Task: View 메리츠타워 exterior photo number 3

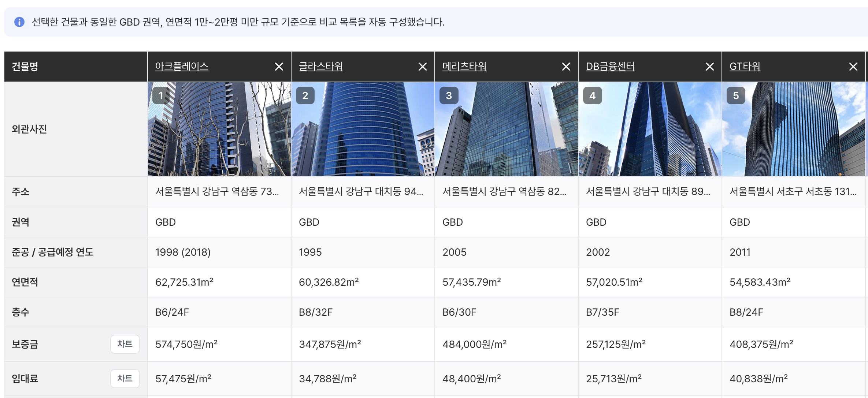Action: coord(506,129)
